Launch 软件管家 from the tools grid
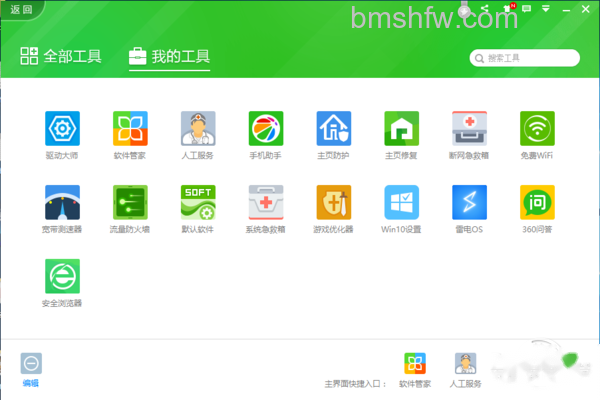The width and height of the screenshot is (600, 400). [x=130, y=129]
